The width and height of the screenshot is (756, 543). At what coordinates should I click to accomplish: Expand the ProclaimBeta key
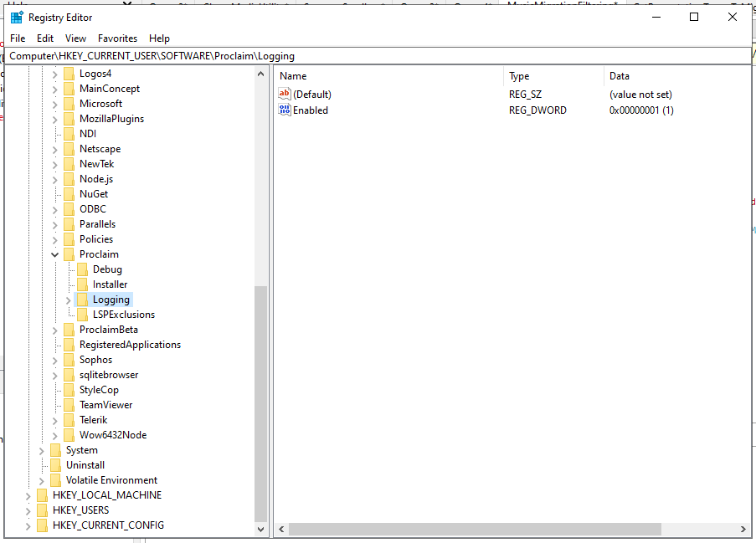tap(55, 330)
